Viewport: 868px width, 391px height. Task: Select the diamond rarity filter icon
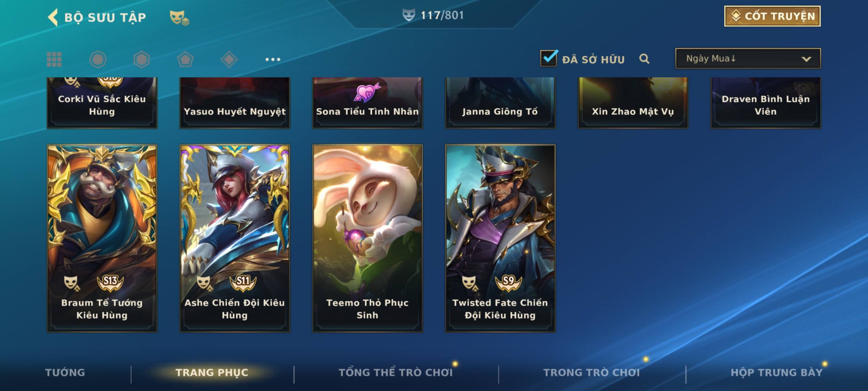coord(229,59)
